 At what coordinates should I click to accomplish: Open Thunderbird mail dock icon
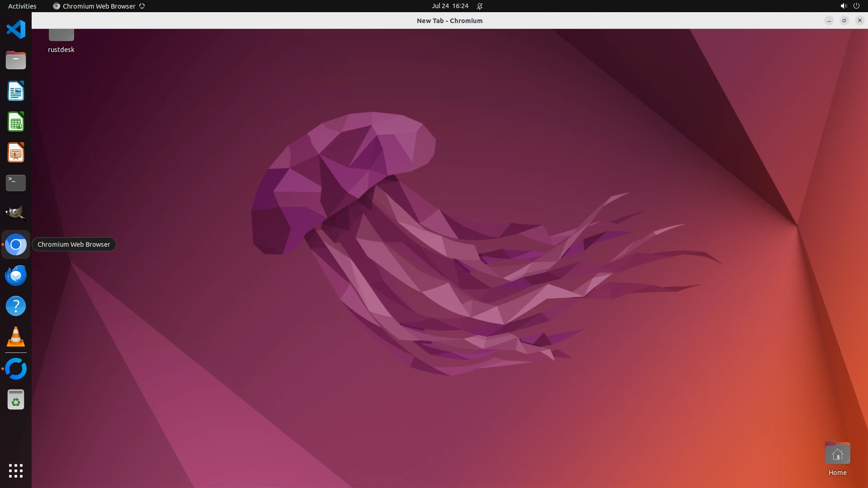pos(16,275)
